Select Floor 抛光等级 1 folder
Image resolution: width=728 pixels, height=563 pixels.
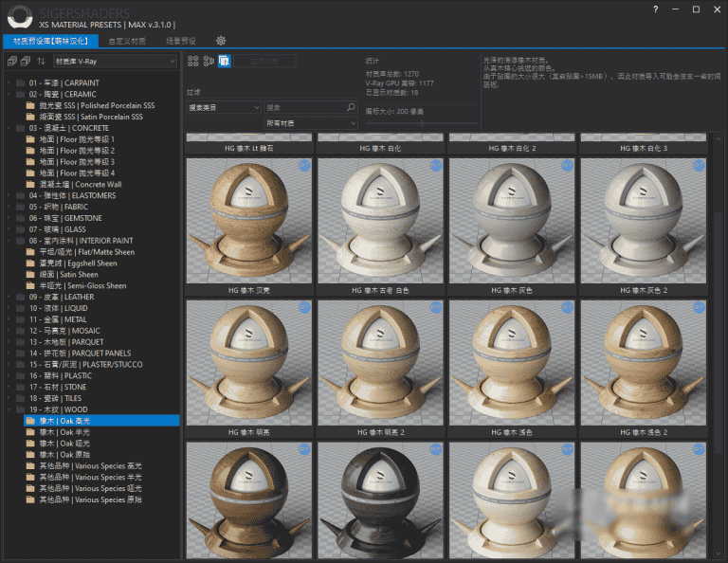click(x=77, y=139)
